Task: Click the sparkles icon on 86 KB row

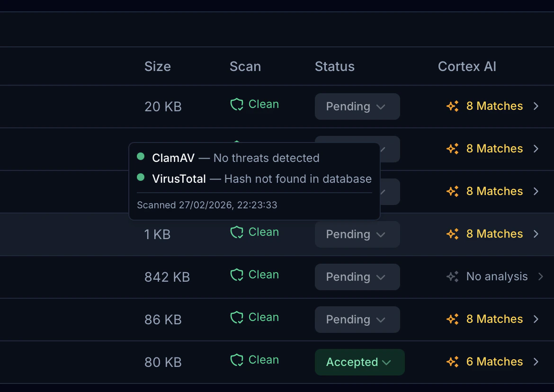Action: [453, 319]
